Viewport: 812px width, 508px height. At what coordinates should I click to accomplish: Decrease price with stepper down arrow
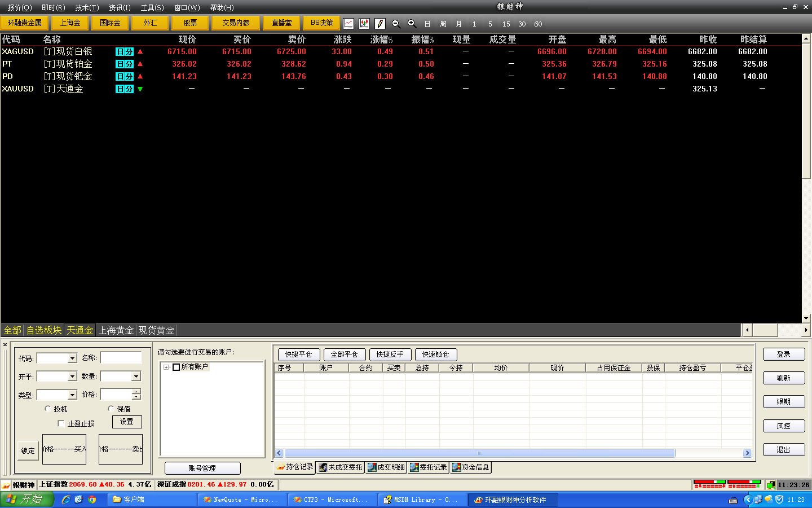click(136, 397)
